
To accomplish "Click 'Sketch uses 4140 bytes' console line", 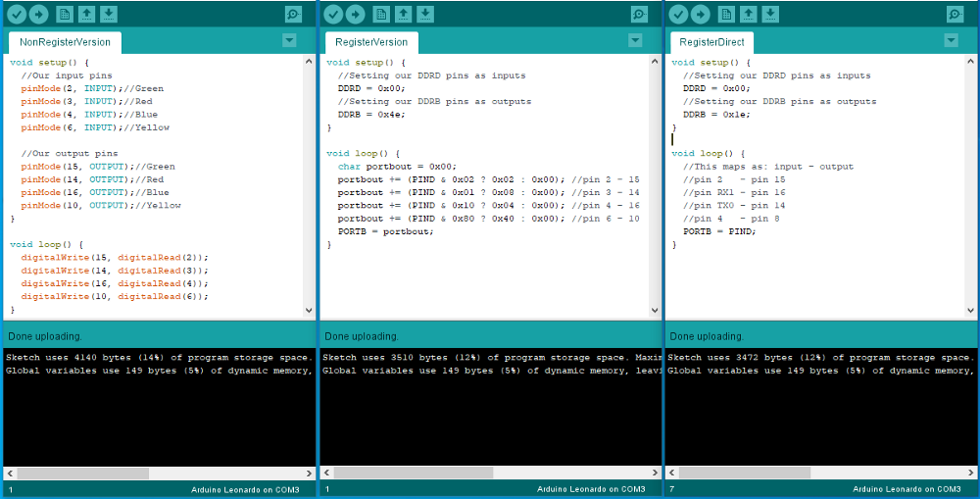I will [x=159, y=358].
